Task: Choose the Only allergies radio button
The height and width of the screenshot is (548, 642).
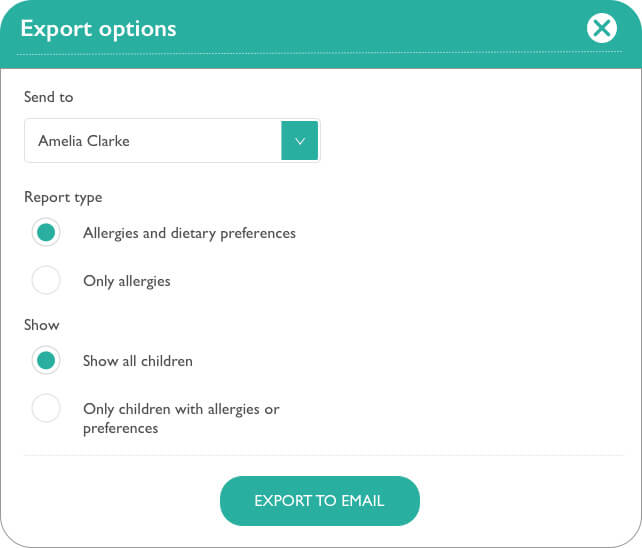Action: pos(46,280)
